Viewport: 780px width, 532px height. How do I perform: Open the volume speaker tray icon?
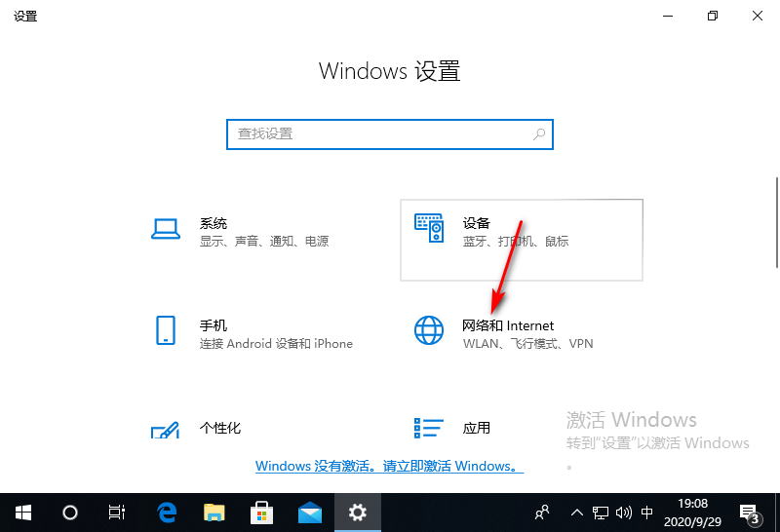click(x=623, y=513)
